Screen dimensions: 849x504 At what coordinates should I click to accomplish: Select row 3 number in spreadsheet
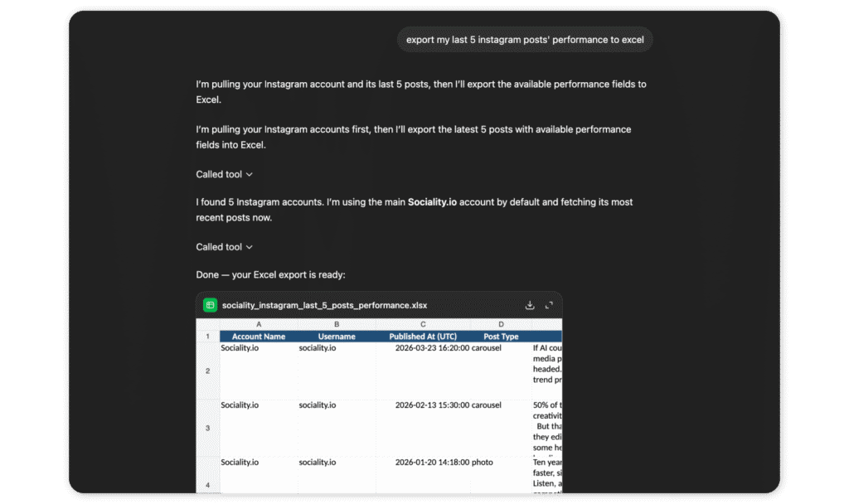point(207,428)
